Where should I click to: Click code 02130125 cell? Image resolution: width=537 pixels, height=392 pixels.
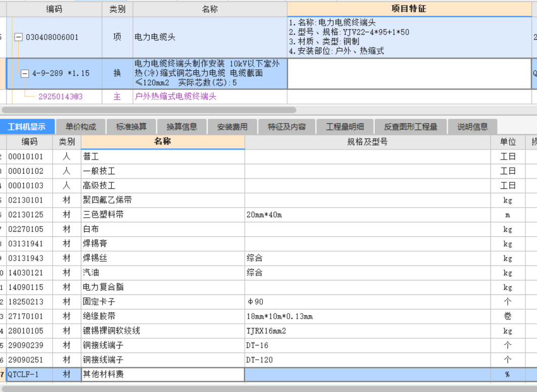click(29, 215)
